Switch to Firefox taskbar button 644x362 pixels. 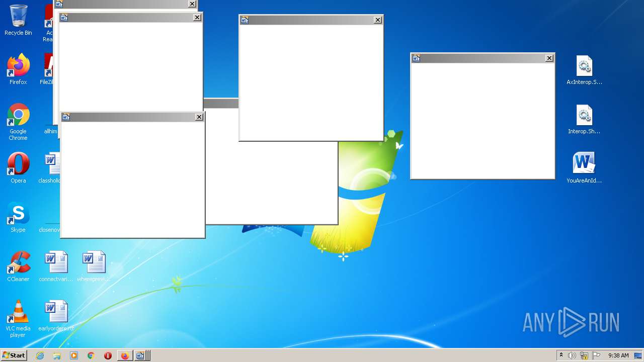(x=125, y=355)
